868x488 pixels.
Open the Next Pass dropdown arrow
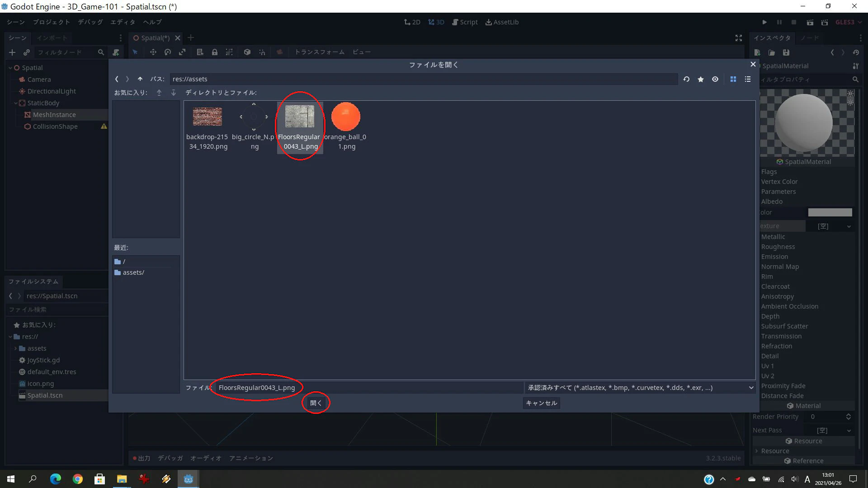pyautogui.click(x=849, y=431)
